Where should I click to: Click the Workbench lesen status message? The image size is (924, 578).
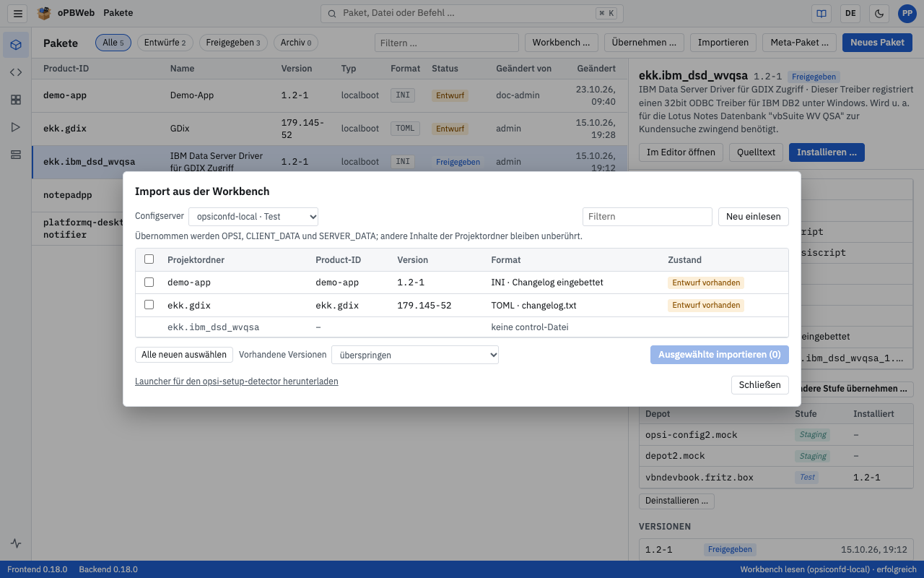coord(828,569)
